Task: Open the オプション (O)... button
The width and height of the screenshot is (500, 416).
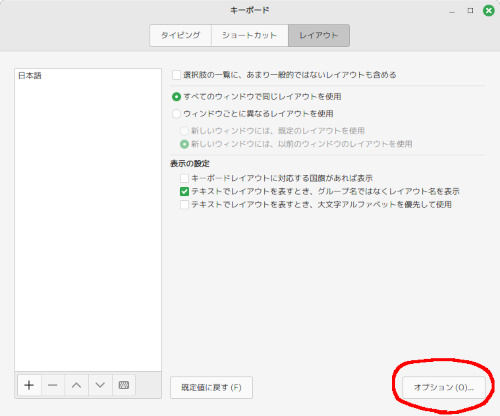Action: [444, 387]
